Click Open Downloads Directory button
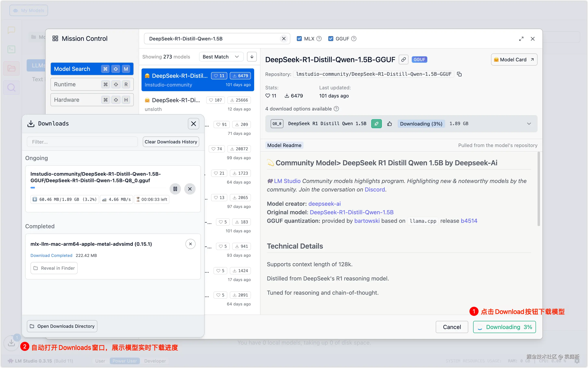The height and width of the screenshot is (368, 588). click(62, 326)
